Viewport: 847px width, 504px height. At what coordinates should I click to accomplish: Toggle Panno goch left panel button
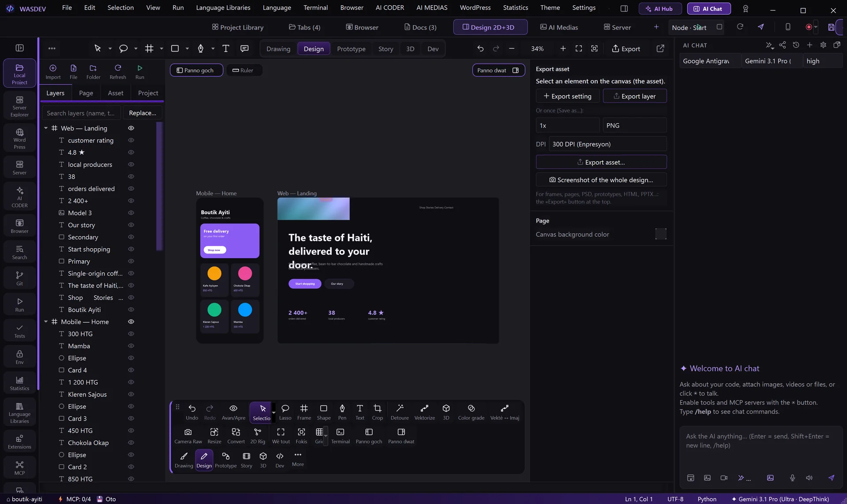click(196, 70)
